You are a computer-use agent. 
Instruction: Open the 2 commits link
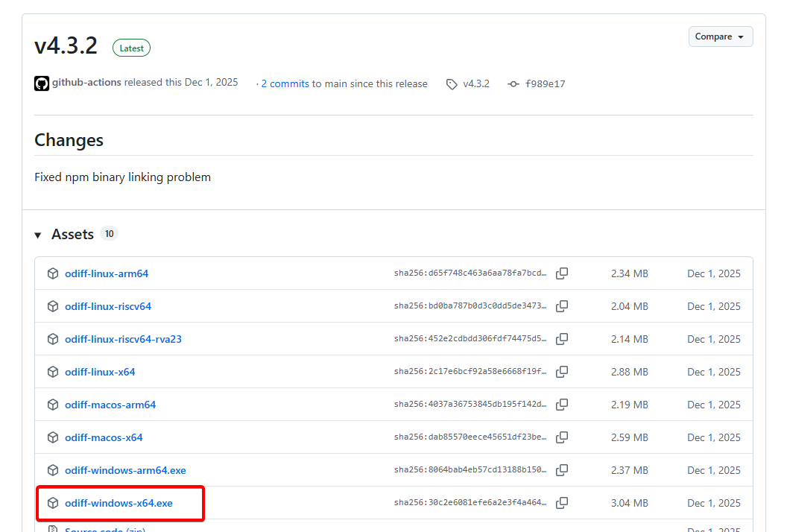(x=285, y=84)
